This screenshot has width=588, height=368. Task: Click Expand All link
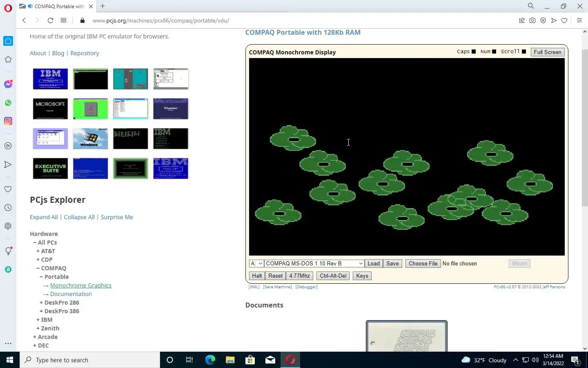tap(44, 217)
